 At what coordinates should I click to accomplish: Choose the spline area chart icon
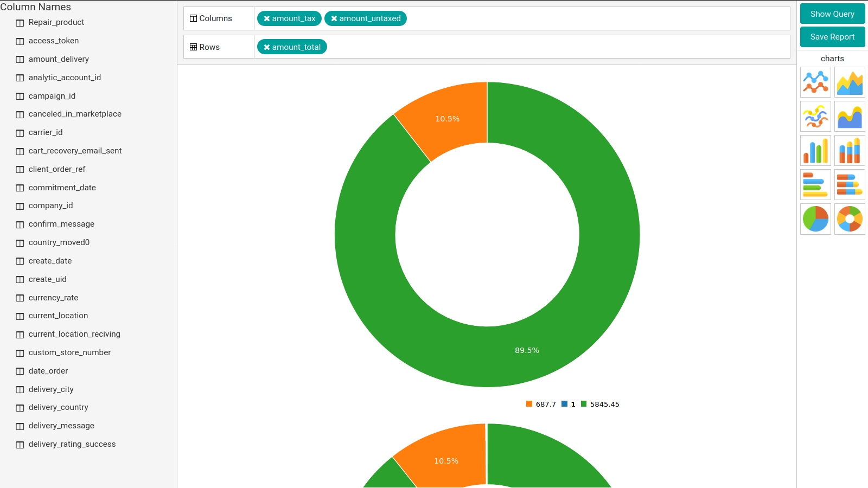coord(850,117)
